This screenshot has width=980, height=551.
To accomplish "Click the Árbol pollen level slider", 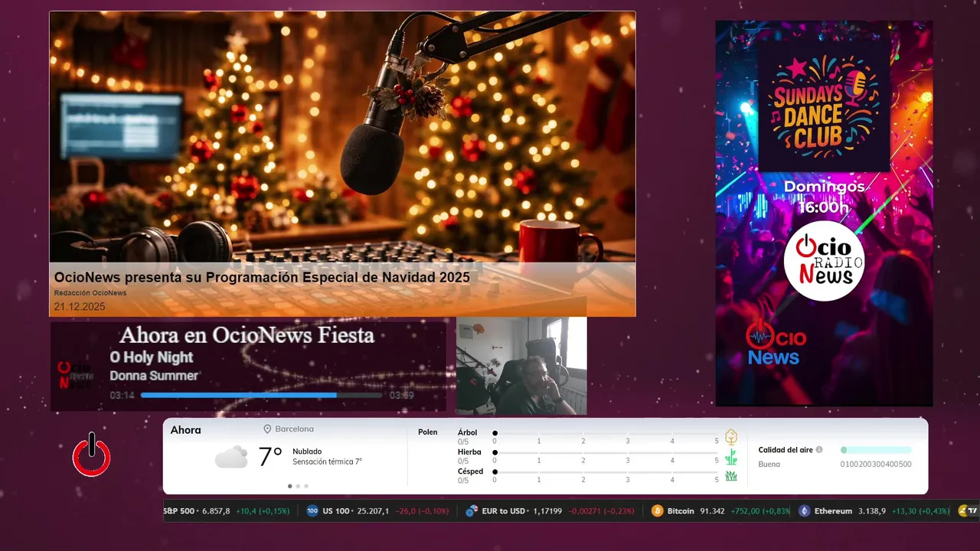I will 606,433.
